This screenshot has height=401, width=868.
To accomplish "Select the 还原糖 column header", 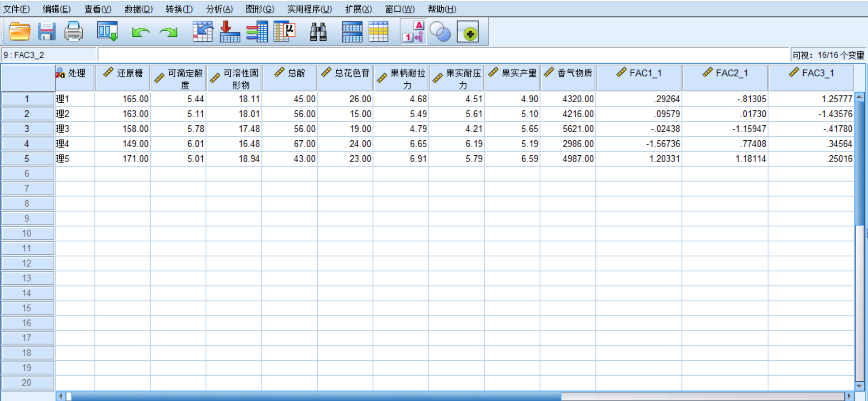I will coord(123,78).
